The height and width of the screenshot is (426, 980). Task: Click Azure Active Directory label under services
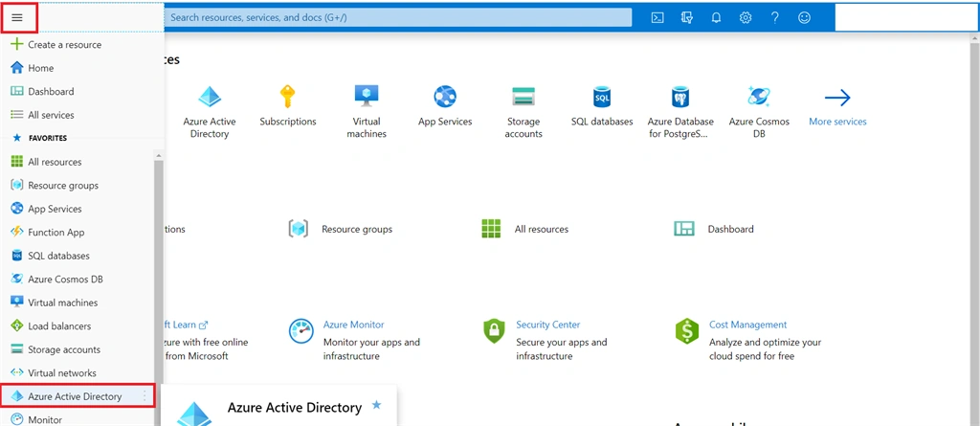[210, 127]
